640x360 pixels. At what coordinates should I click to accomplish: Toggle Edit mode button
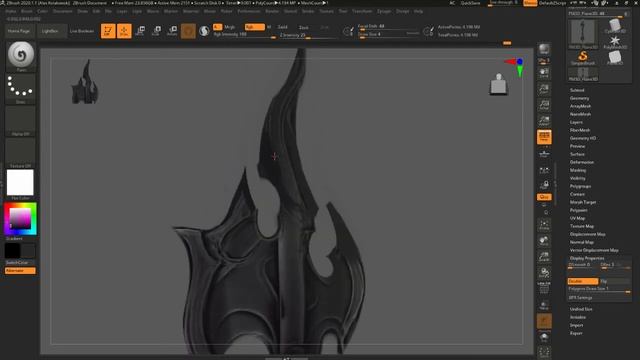[x=108, y=31]
